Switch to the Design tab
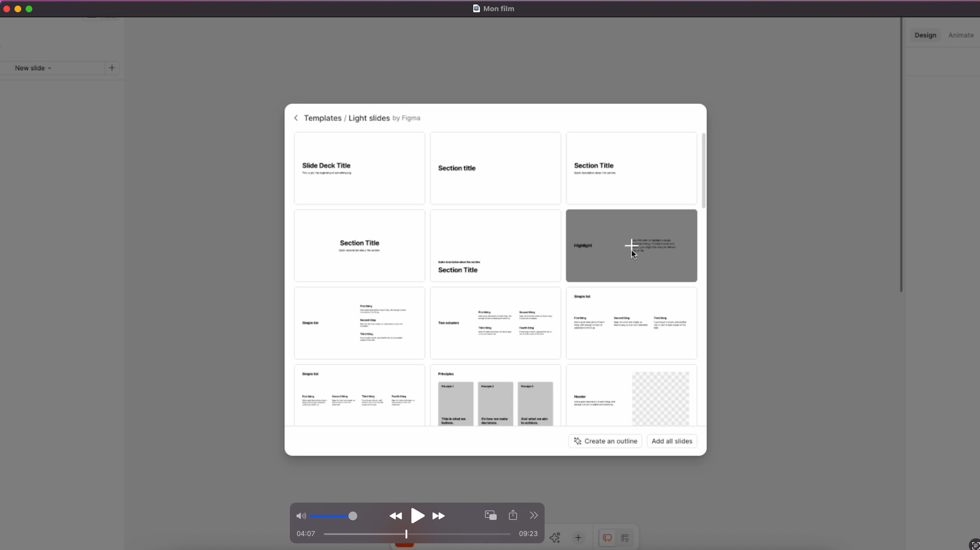 point(925,35)
